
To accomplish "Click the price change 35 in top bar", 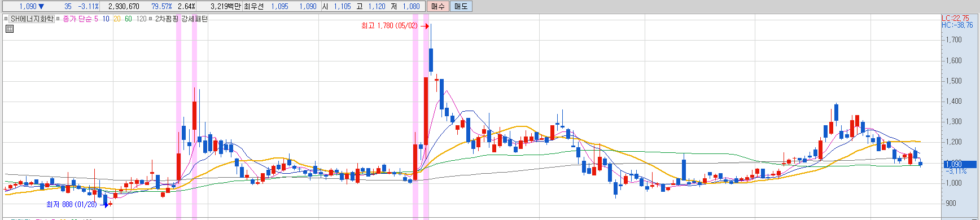I will 68,6.
